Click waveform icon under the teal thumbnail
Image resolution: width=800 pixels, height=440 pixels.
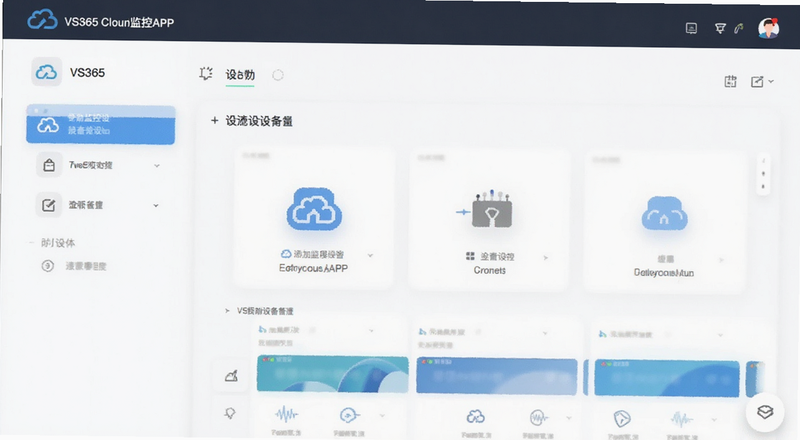click(x=286, y=414)
